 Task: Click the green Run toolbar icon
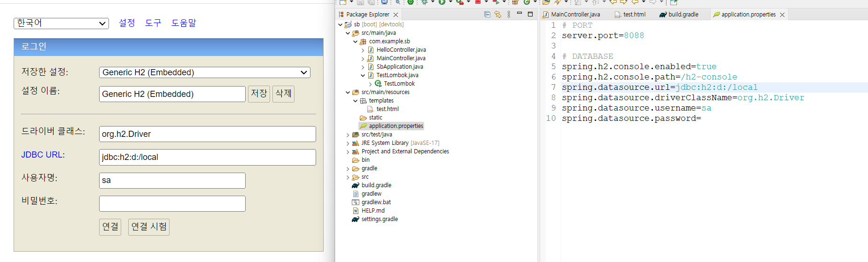coord(442,2)
